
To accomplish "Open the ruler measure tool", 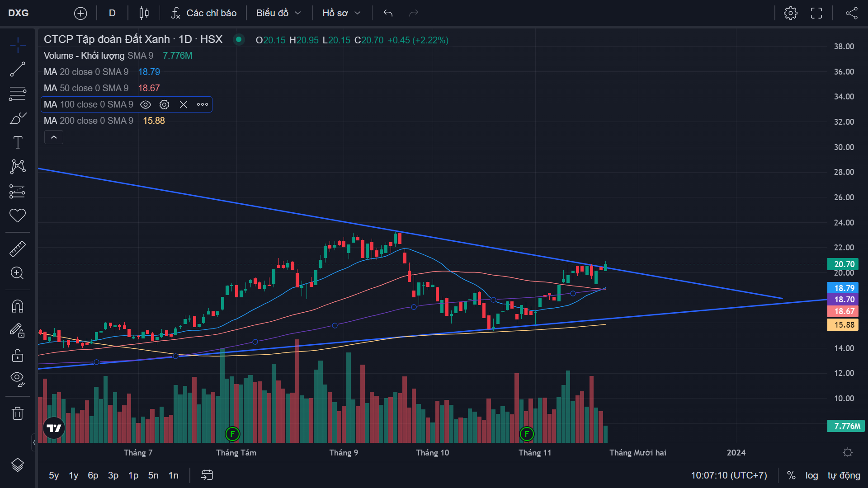I will (x=18, y=249).
